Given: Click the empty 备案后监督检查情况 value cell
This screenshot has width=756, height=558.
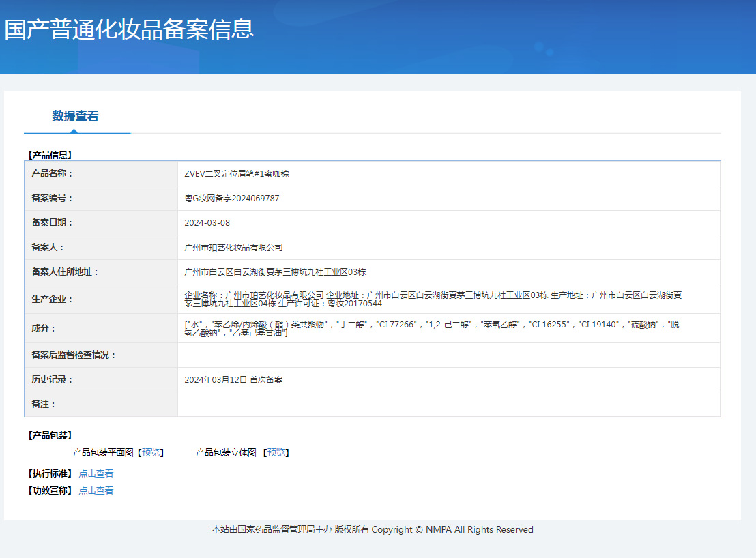Looking at the screenshot, I should pos(448,355).
